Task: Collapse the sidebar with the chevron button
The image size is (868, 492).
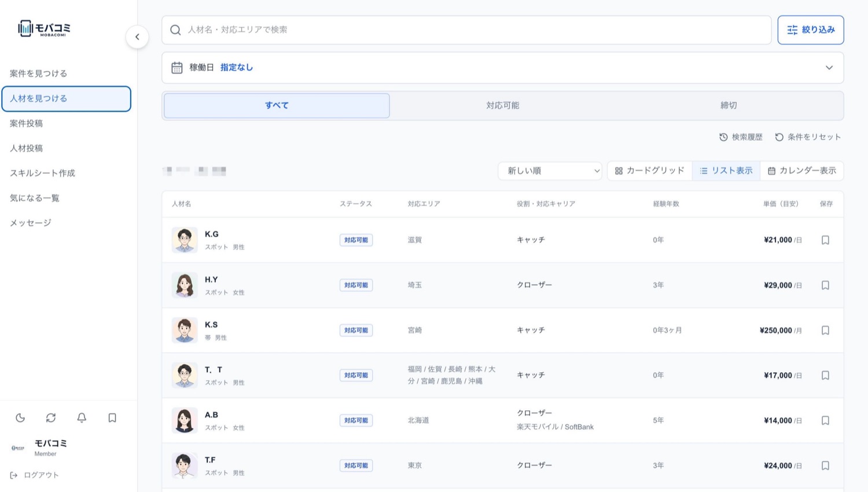Action: click(137, 37)
